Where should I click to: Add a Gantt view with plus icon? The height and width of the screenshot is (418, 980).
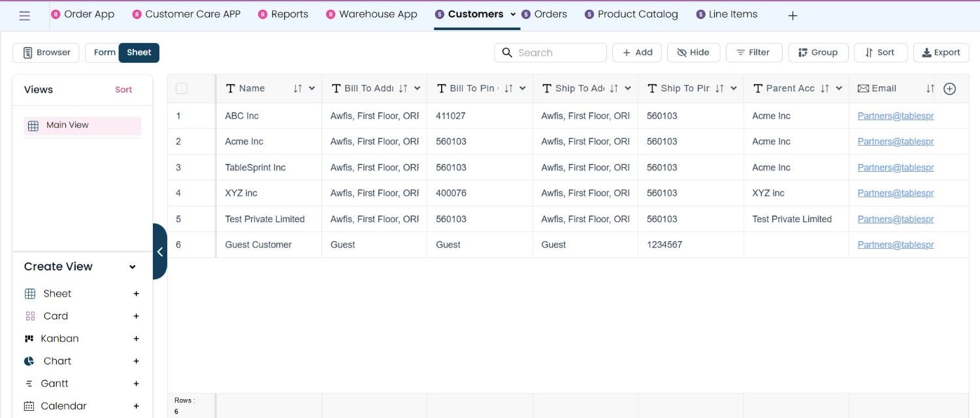click(x=137, y=384)
